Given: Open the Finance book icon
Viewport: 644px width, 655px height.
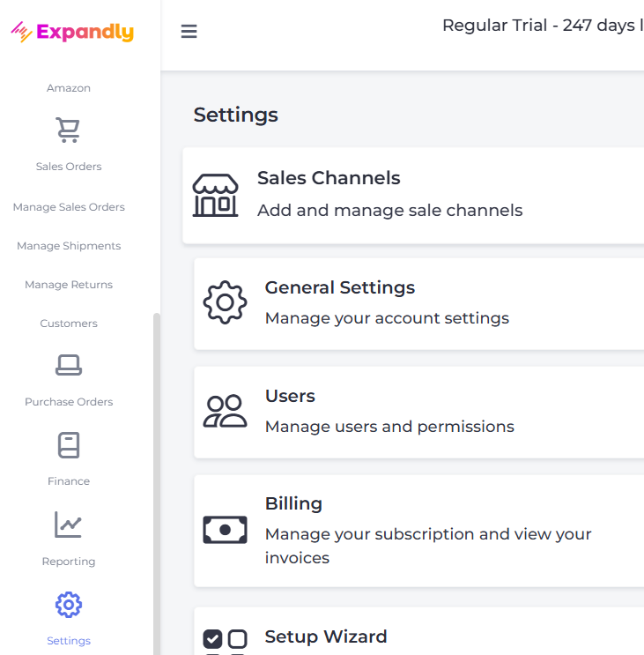Looking at the screenshot, I should 69,445.
